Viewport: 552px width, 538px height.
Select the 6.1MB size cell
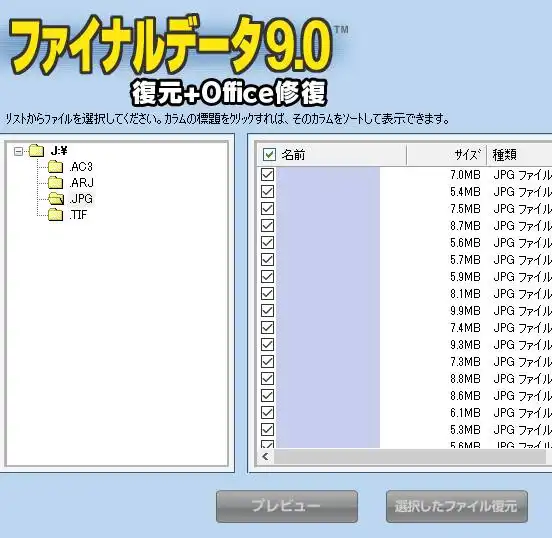(465, 413)
